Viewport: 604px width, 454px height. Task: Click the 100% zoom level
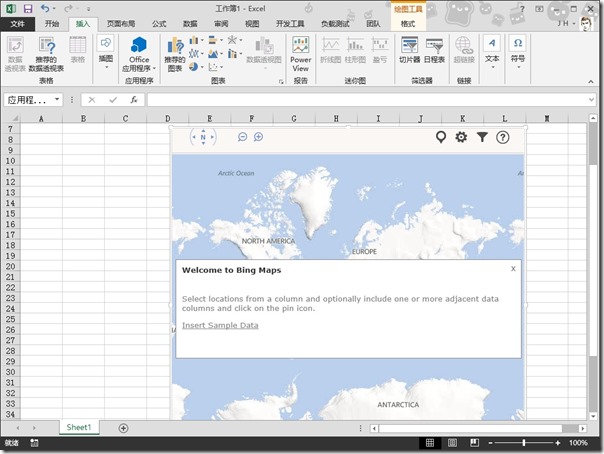[578, 443]
